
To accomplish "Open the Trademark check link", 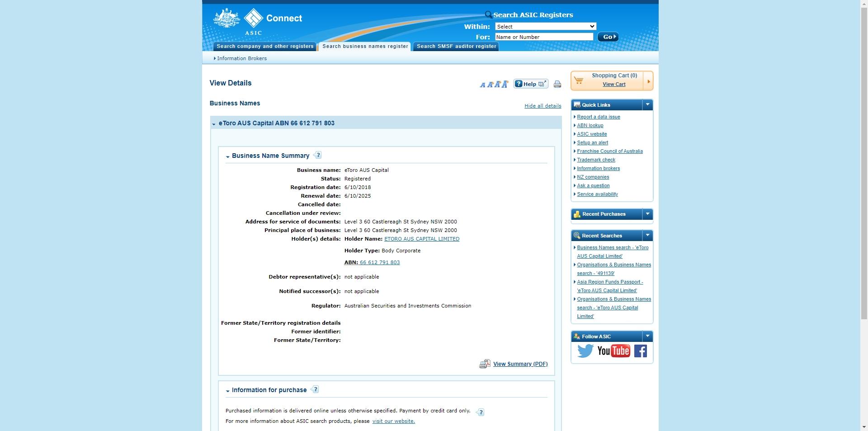I will click(x=596, y=160).
